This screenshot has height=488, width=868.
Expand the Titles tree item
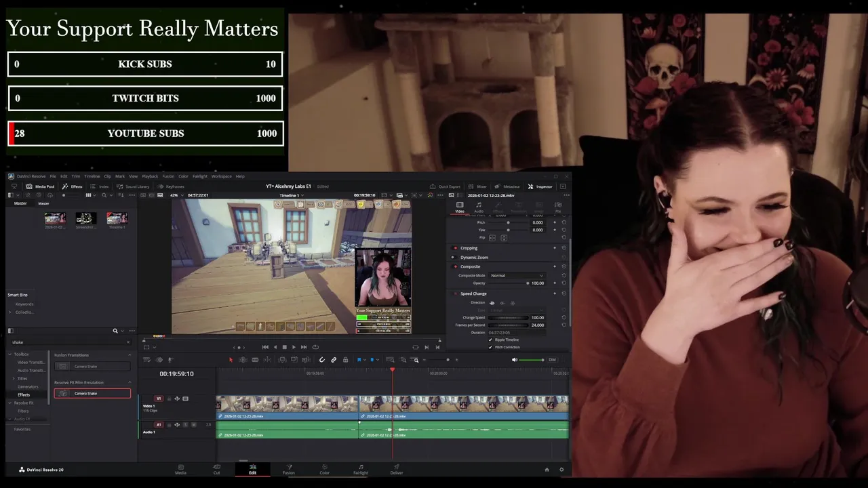tap(14, 378)
